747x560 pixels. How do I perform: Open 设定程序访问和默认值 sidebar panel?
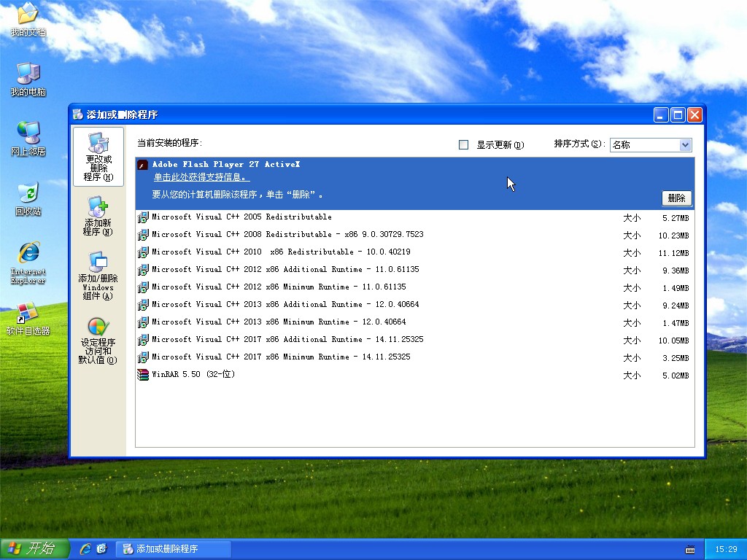pyautogui.click(x=98, y=341)
